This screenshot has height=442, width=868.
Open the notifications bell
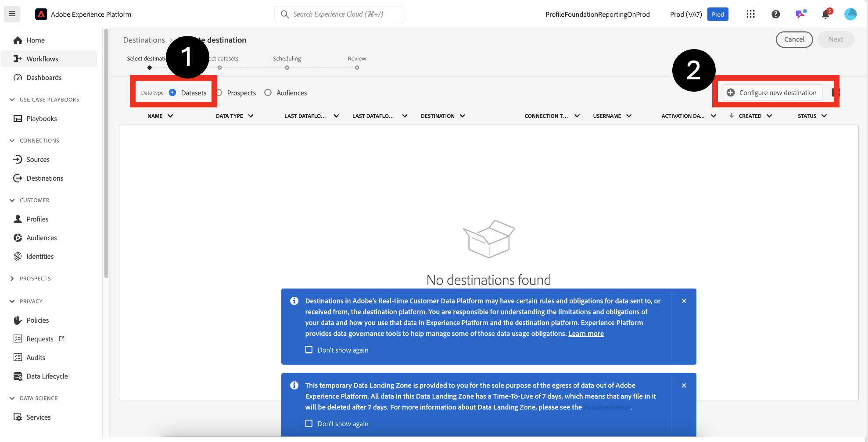(825, 14)
